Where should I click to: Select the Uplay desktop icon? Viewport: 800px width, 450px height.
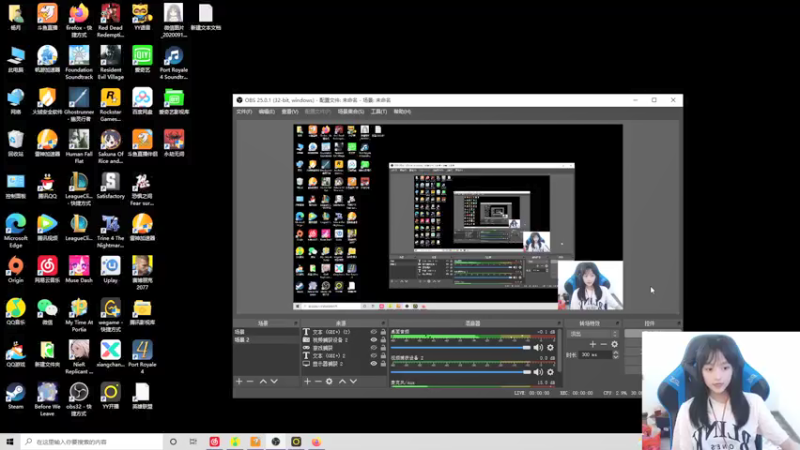(x=110, y=270)
